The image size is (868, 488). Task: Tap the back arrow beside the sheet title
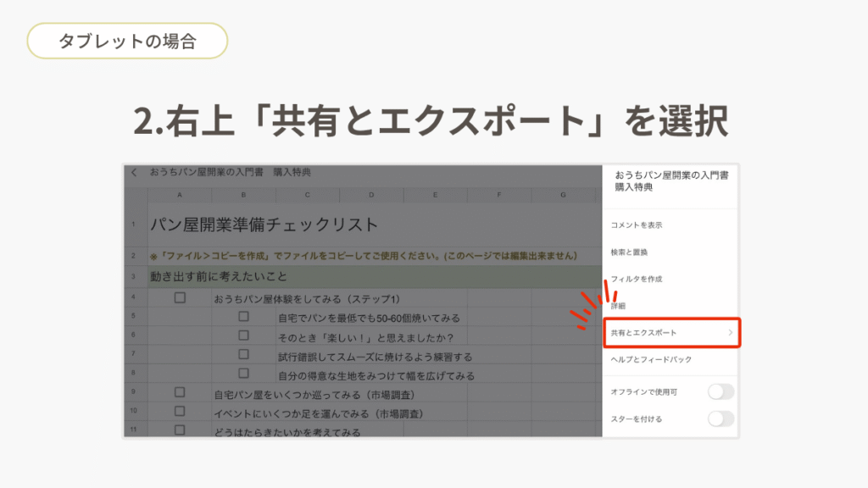[x=134, y=173]
